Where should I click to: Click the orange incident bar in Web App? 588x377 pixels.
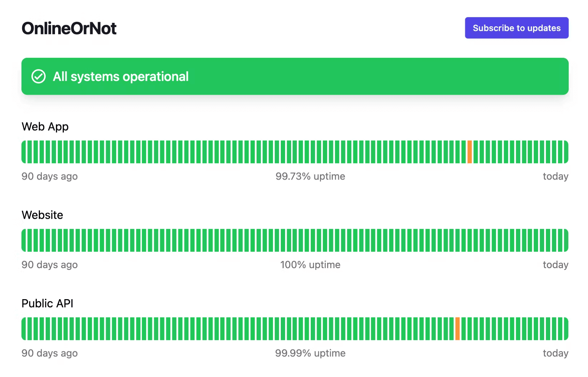click(x=470, y=152)
